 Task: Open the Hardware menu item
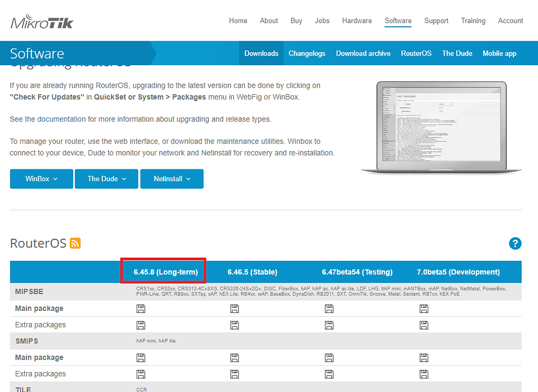pyautogui.click(x=357, y=20)
